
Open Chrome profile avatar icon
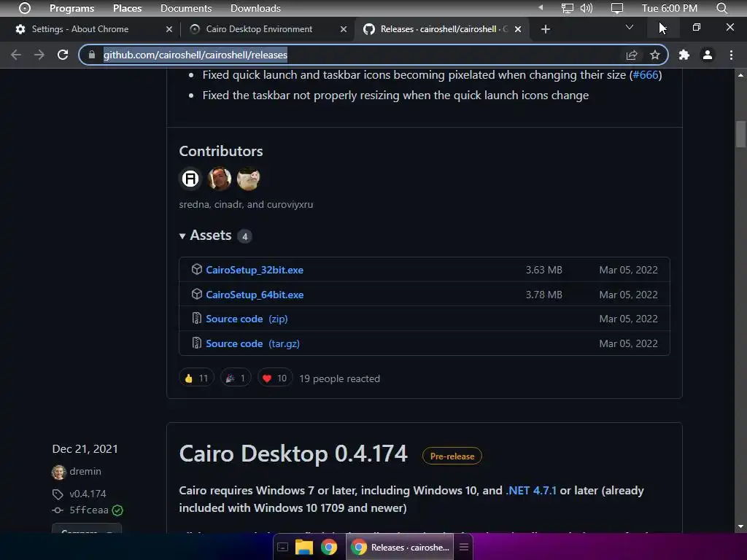[708, 55]
